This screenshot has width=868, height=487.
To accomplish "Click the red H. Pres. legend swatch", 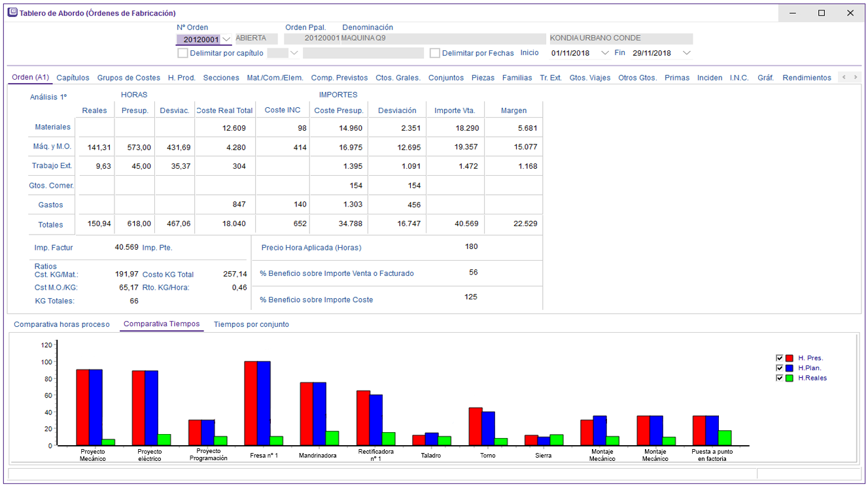I will [x=789, y=358].
